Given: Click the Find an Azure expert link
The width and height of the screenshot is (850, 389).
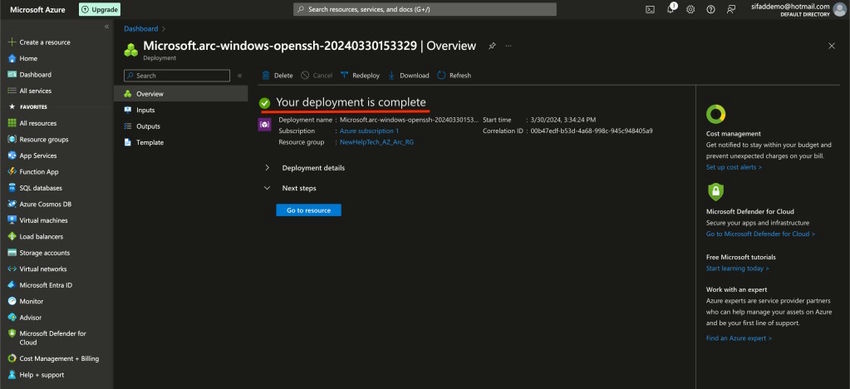Looking at the screenshot, I should 738,338.
